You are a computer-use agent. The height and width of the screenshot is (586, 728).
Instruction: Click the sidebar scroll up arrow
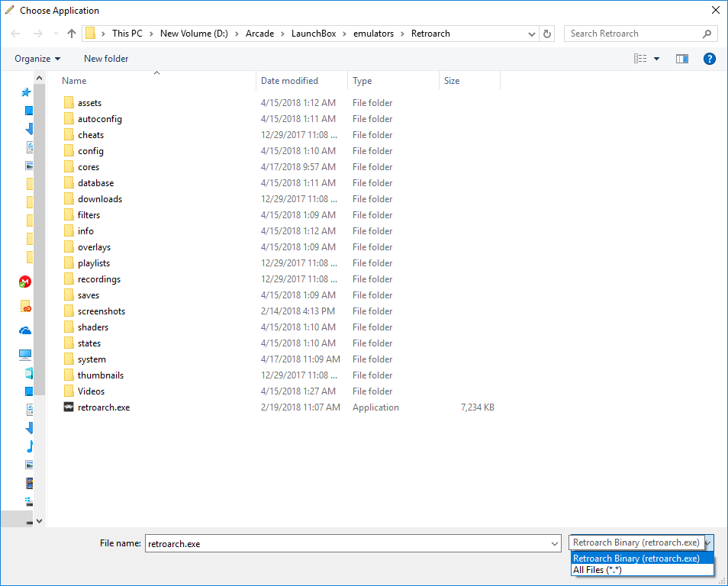40,78
